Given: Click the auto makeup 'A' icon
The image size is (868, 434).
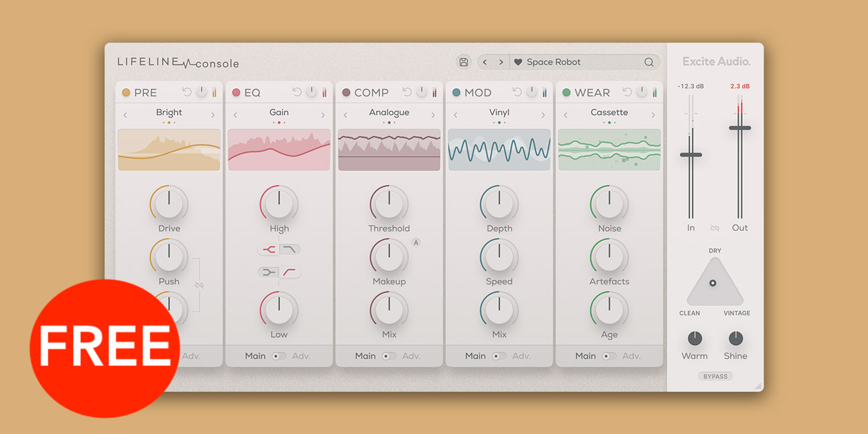Looking at the screenshot, I should pos(416,243).
